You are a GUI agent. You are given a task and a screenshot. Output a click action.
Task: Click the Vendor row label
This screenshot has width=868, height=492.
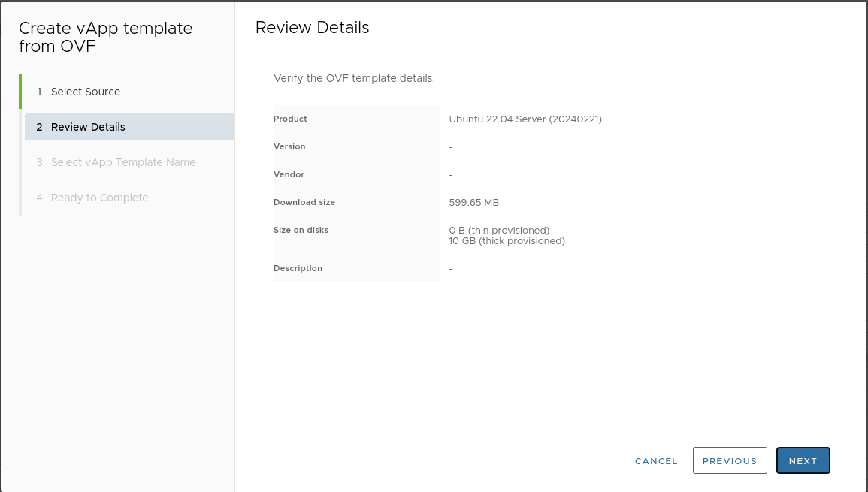(x=289, y=174)
